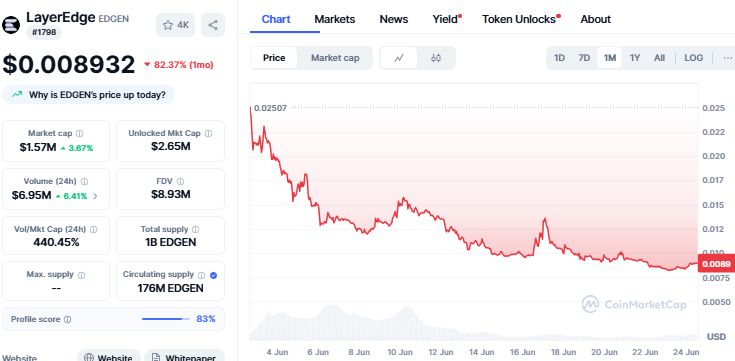Click the star watchlist icon showing 4K
This screenshot has width=735, height=361.
[175, 25]
